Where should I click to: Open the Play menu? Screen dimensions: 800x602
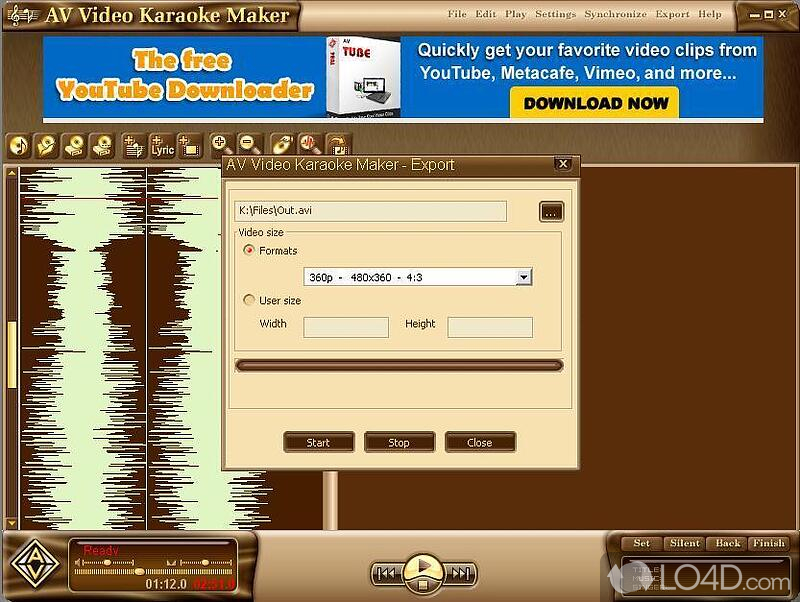point(515,14)
